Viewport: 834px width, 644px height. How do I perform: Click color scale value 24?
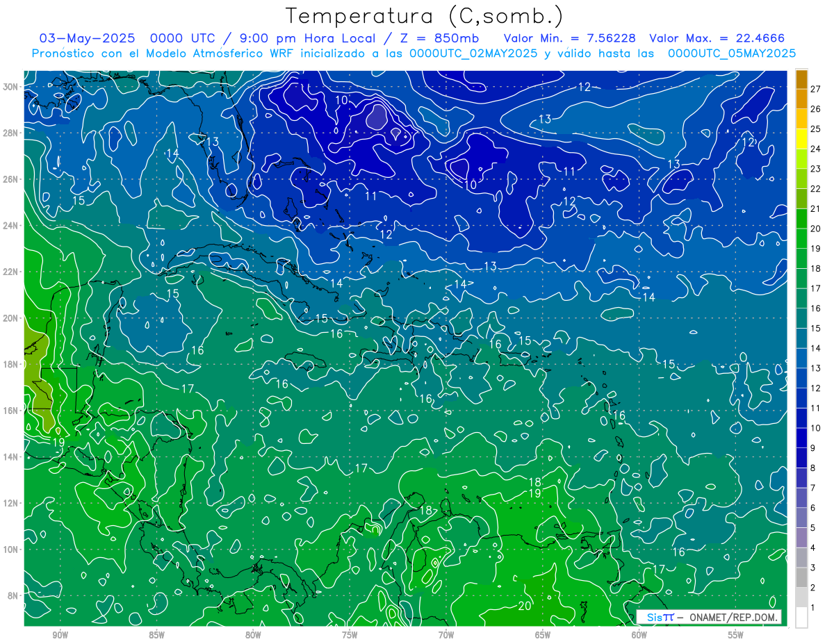816,149
